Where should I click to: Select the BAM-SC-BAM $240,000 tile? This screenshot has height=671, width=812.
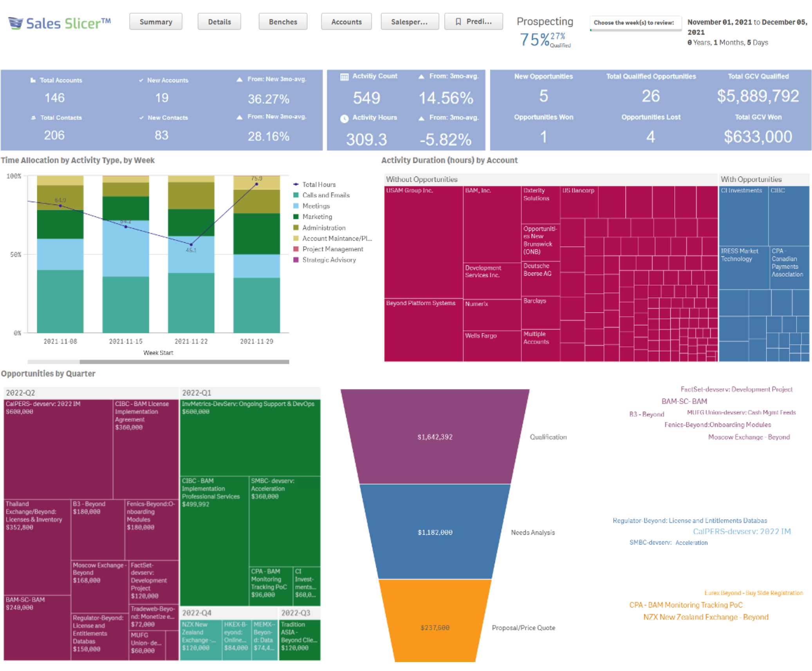click(37, 628)
